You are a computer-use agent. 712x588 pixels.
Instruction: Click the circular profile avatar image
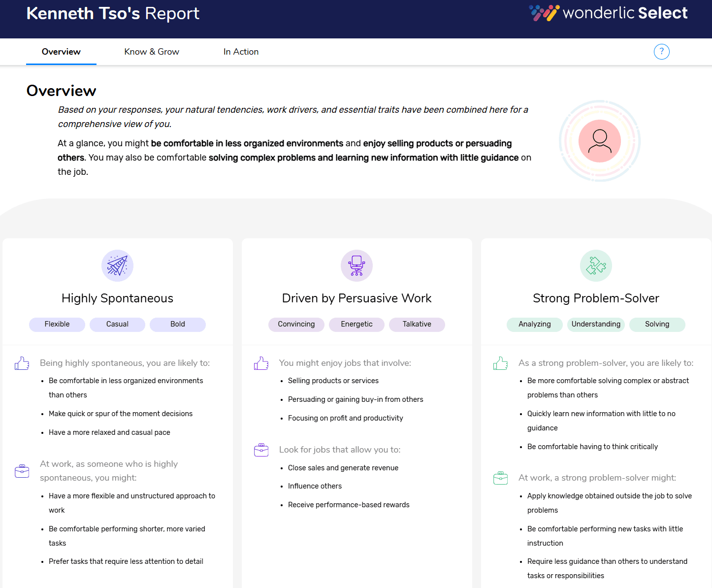pos(600,141)
